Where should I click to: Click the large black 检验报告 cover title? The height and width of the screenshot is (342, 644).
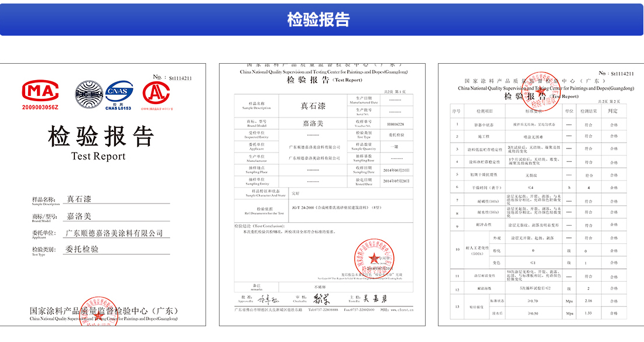click(x=101, y=137)
